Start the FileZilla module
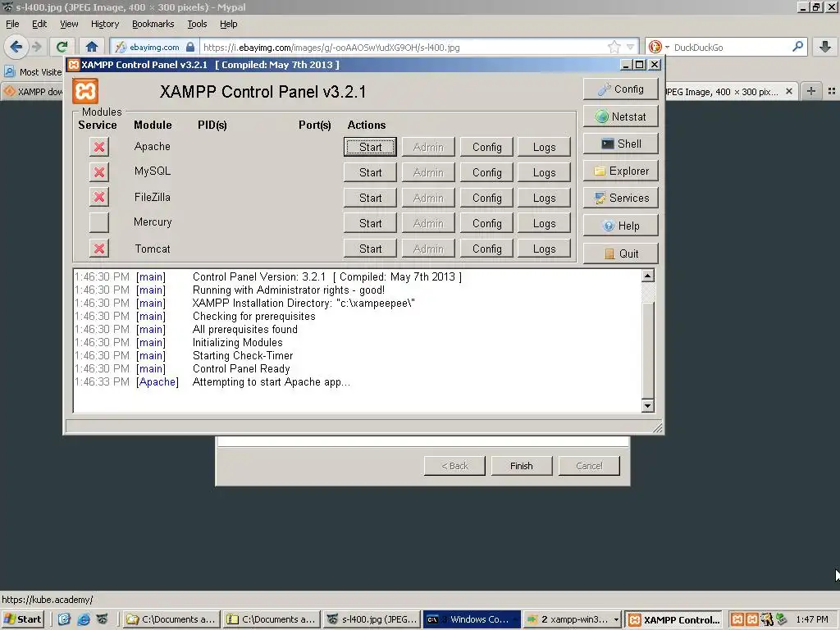The image size is (840, 630). (x=370, y=198)
